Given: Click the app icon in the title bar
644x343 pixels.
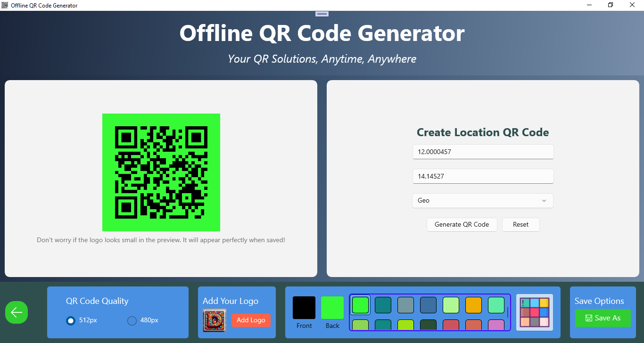Looking at the screenshot, I should pos(5,5).
